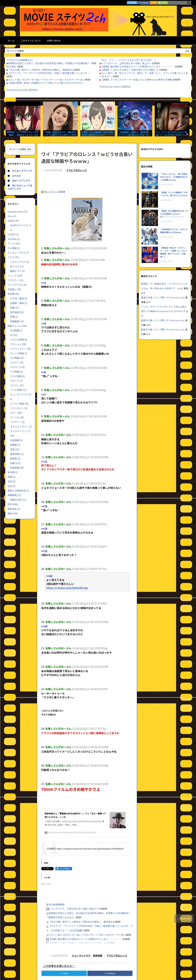Screen dimensions: 196x980
Task: Open the お問い合わせ menu item
Action: [54, 41]
